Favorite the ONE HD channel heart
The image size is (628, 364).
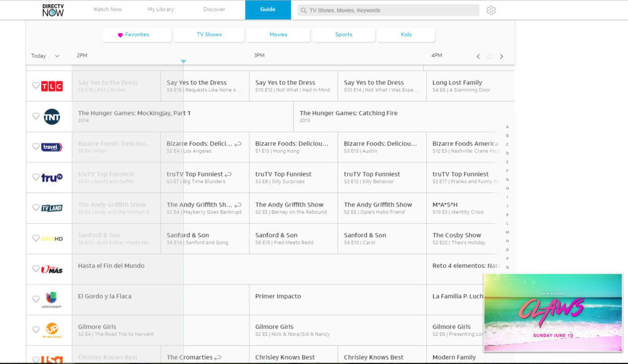click(36, 238)
